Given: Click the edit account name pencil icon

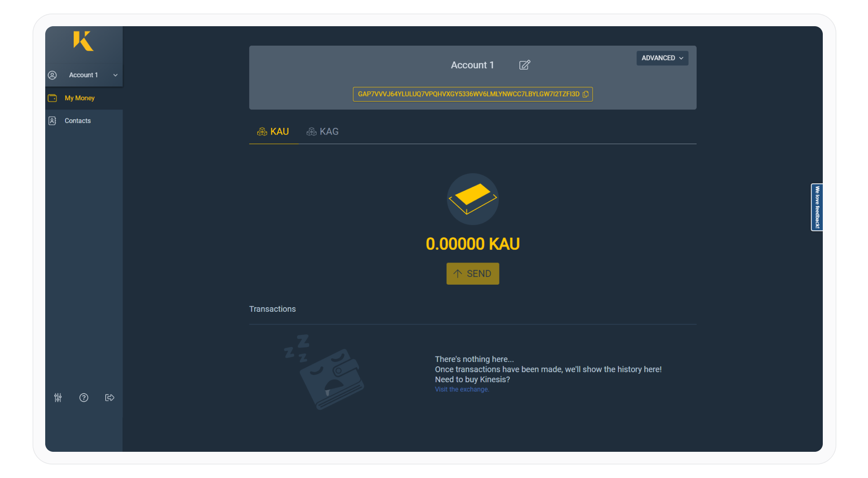Looking at the screenshot, I should [x=524, y=65].
